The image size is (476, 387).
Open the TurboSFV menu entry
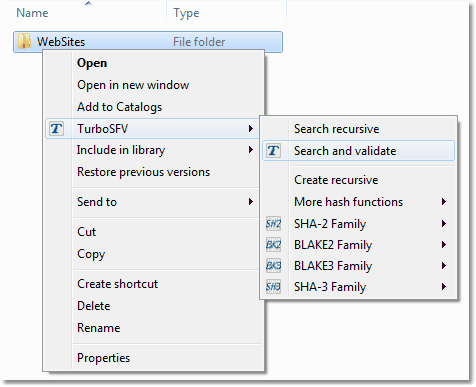pyautogui.click(x=152, y=129)
